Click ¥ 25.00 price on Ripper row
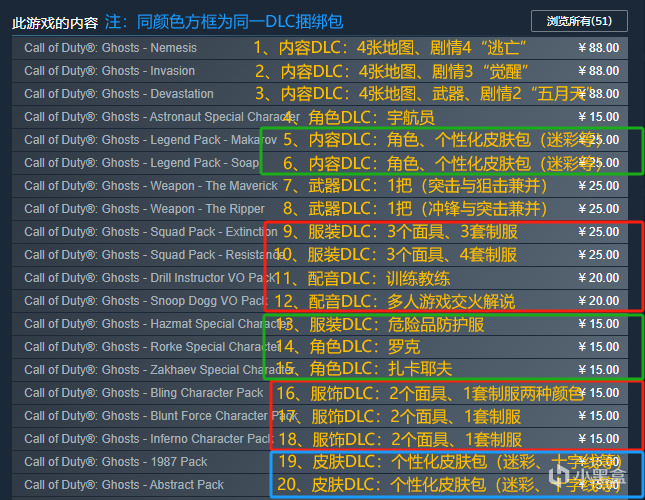 (599, 209)
